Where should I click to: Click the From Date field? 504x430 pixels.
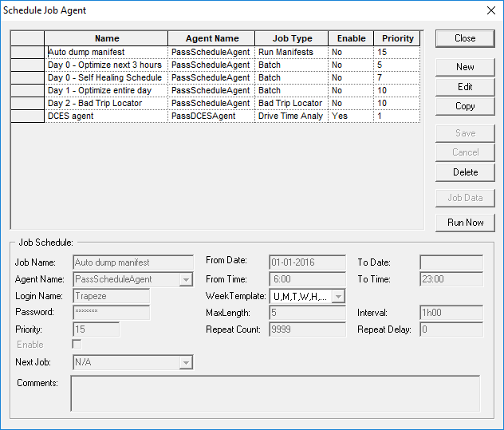click(x=307, y=262)
